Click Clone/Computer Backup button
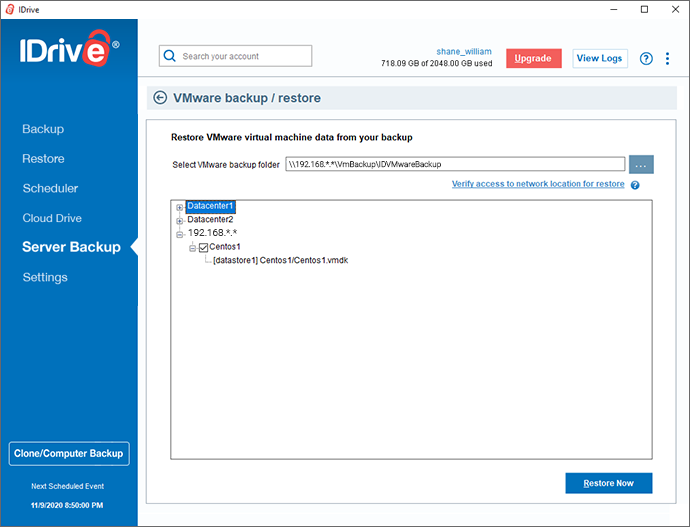690x527 pixels. 69,454
